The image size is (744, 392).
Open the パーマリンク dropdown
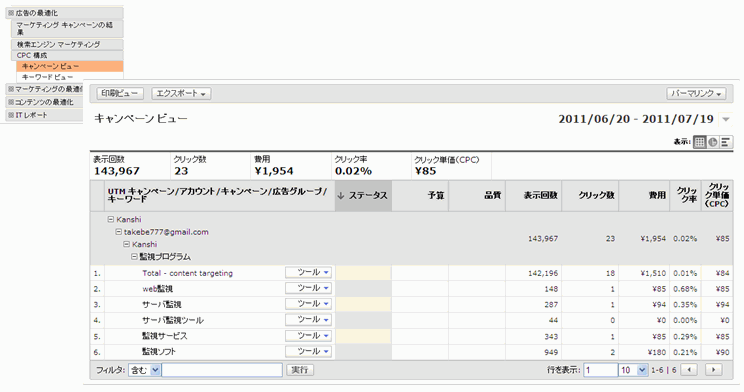click(x=696, y=93)
